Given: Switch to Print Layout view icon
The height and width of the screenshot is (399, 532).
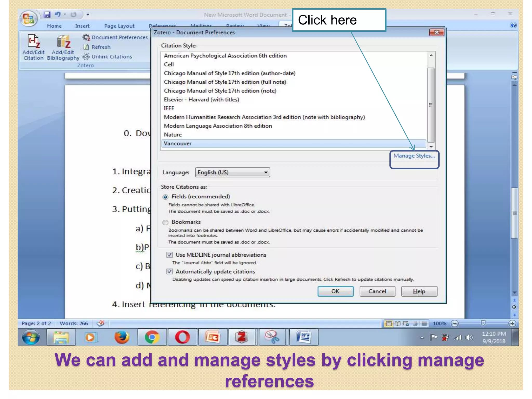Looking at the screenshot, I should tap(389, 323).
